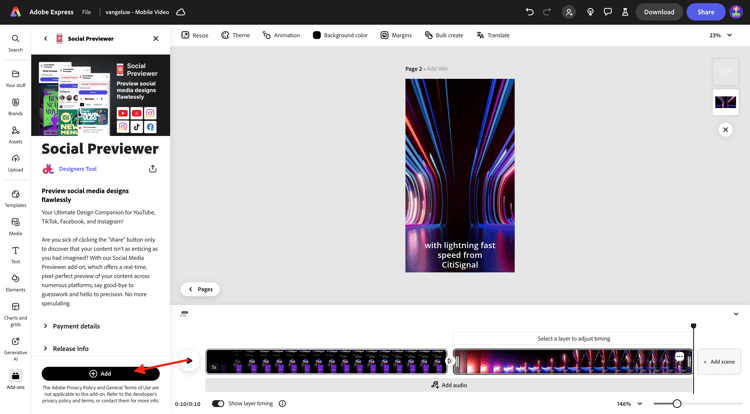Click the timeline playhead marker
750x414 pixels.
pyautogui.click(x=694, y=326)
